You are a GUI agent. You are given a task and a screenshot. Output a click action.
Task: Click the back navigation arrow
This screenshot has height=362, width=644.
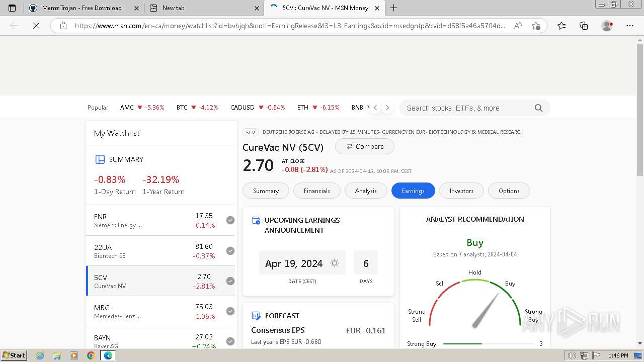pyautogui.click(x=14, y=26)
